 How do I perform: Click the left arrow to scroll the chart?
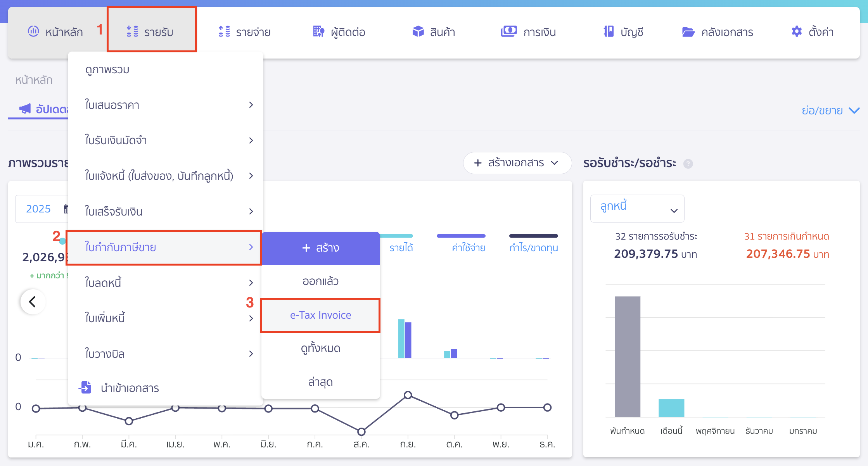click(33, 301)
